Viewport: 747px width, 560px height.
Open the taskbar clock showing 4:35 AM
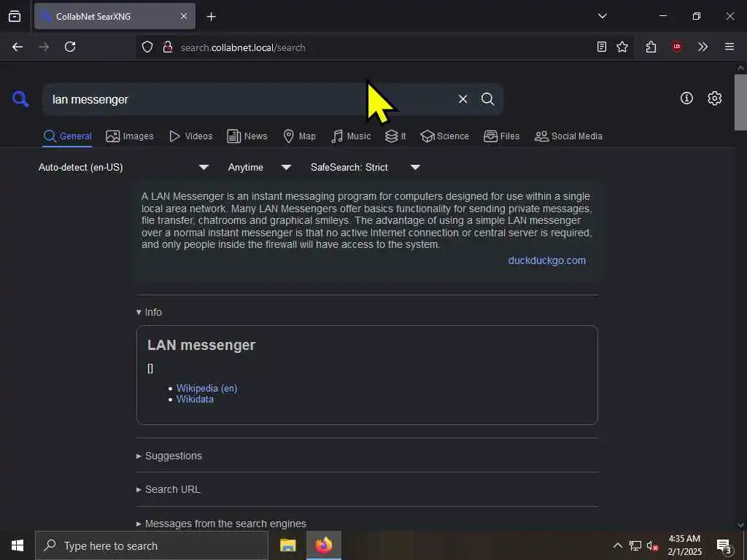click(684, 545)
